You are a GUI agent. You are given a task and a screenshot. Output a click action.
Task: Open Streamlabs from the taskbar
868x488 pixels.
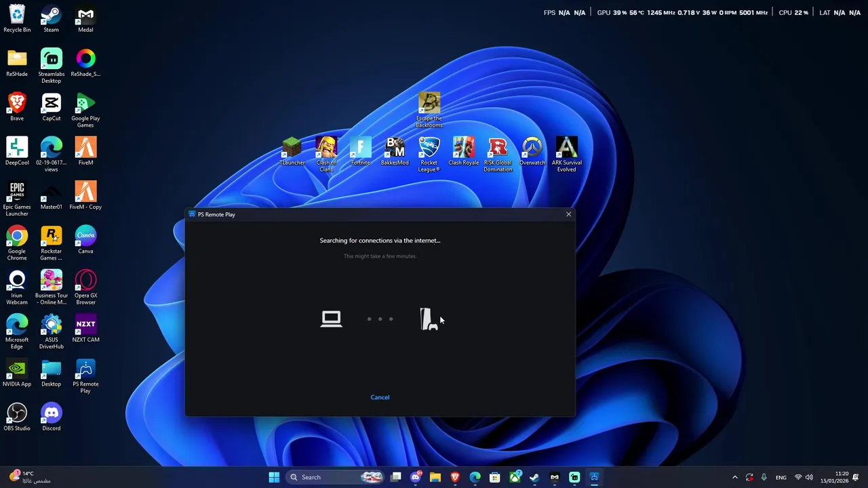click(574, 477)
